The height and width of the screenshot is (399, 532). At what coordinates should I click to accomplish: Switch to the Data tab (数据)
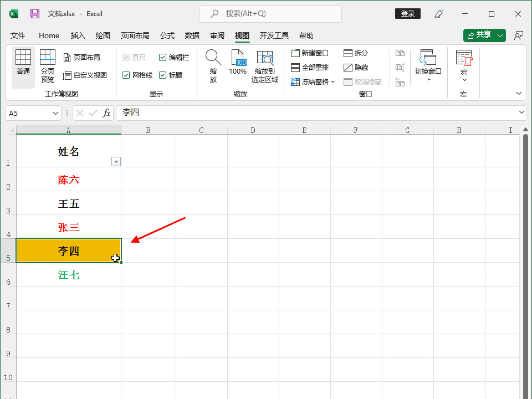[192, 35]
